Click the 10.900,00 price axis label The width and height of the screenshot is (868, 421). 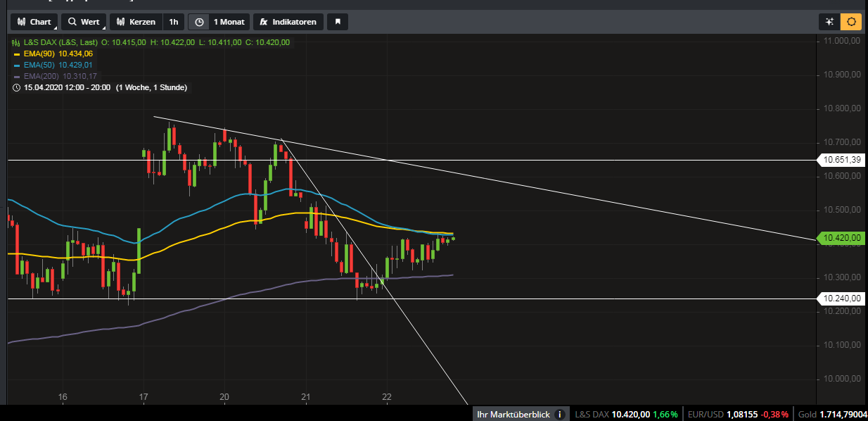pyautogui.click(x=842, y=75)
